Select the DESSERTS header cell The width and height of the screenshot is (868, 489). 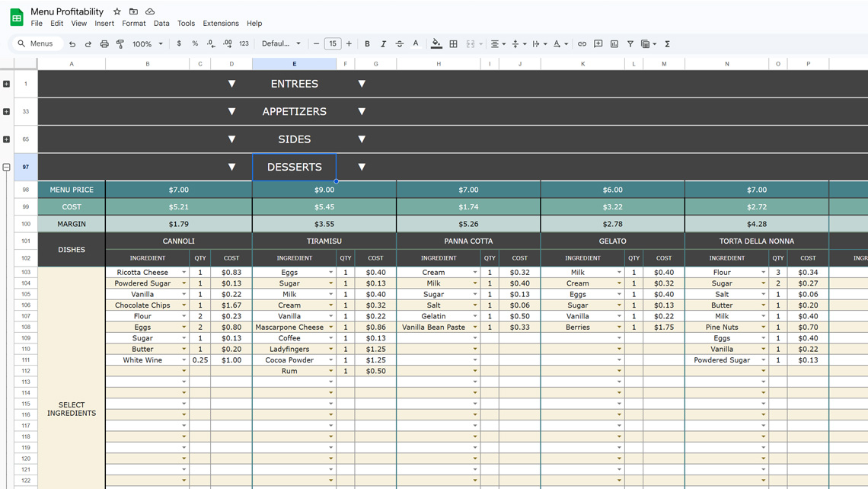pyautogui.click(x=295, y=167)
